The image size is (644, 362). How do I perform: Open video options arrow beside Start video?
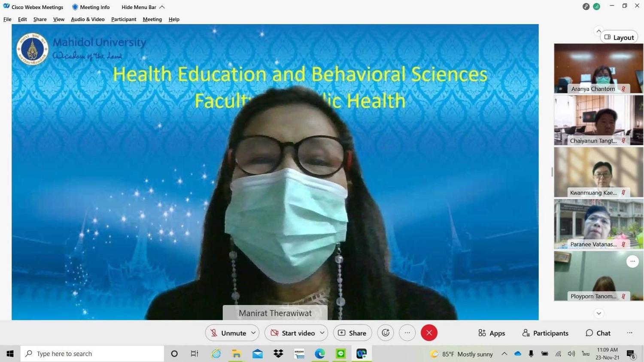[x=322, y=333]
